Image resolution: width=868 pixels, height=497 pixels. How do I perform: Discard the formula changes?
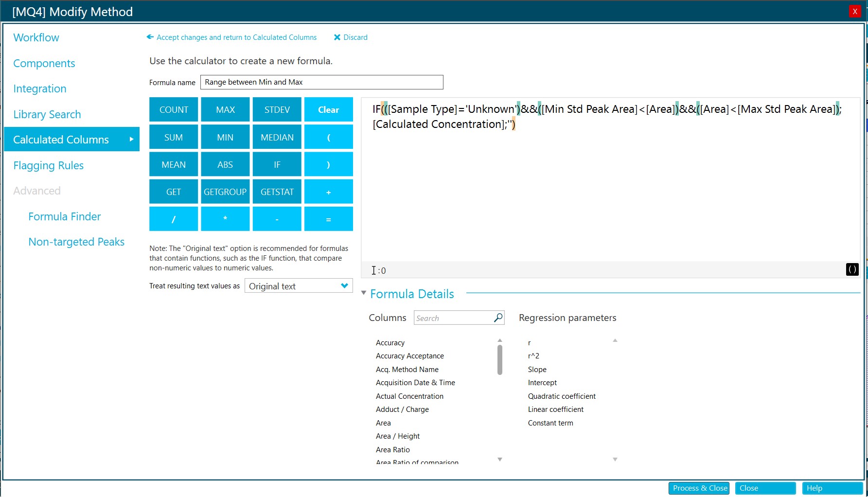[x=351, y=37]
